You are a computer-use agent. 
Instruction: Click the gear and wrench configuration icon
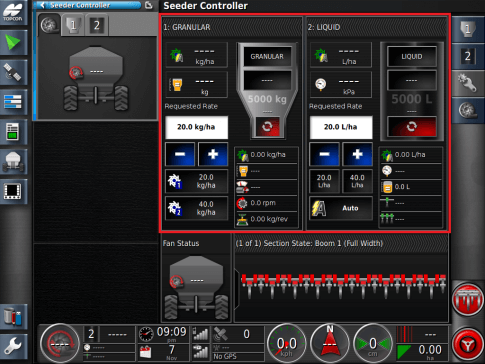click(468, 82)
